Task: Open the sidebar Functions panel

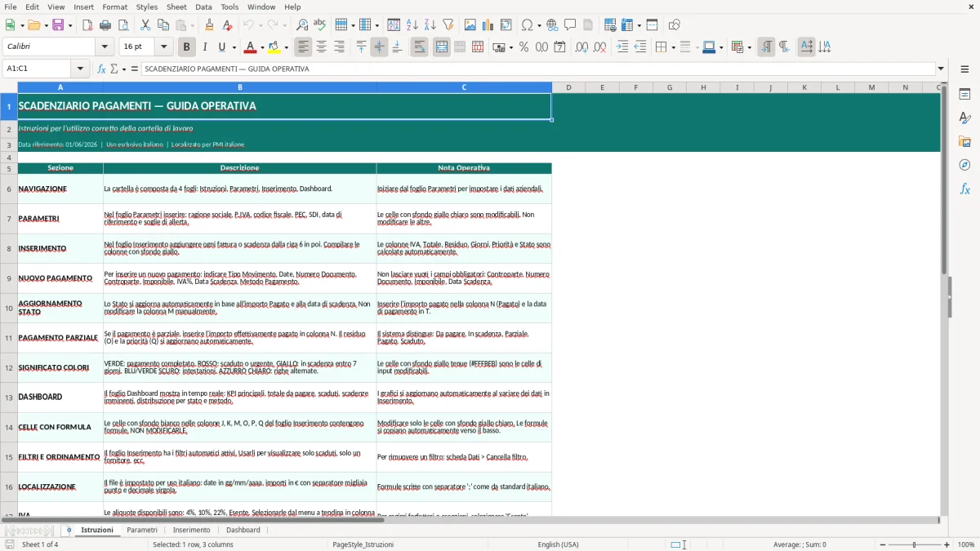Action: coord(964,189)
